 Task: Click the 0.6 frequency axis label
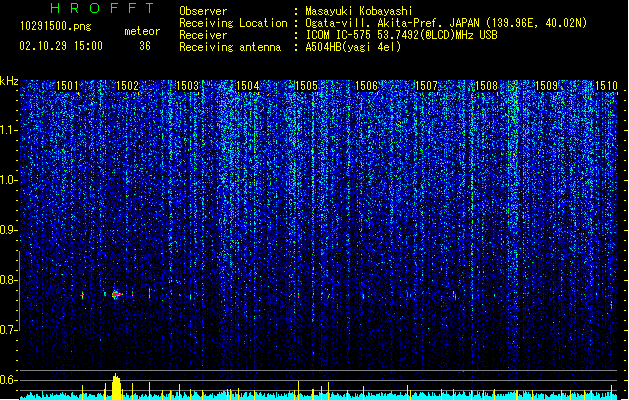coord(9,380)
